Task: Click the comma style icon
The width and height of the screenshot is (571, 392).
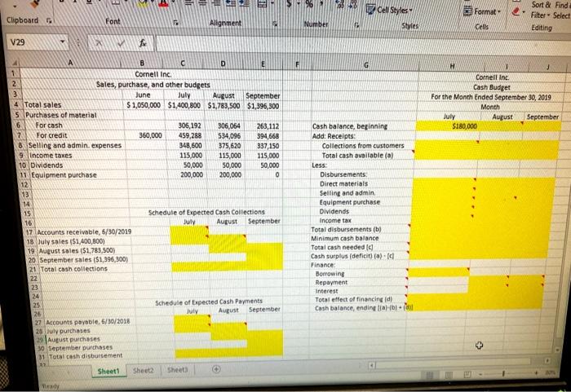Action: coord(323,4)
